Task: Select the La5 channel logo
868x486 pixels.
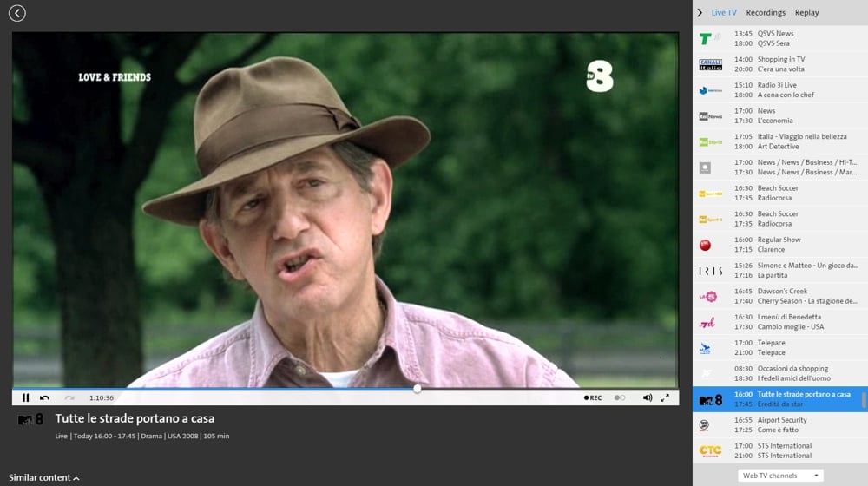Action: [x=708, y=297]
